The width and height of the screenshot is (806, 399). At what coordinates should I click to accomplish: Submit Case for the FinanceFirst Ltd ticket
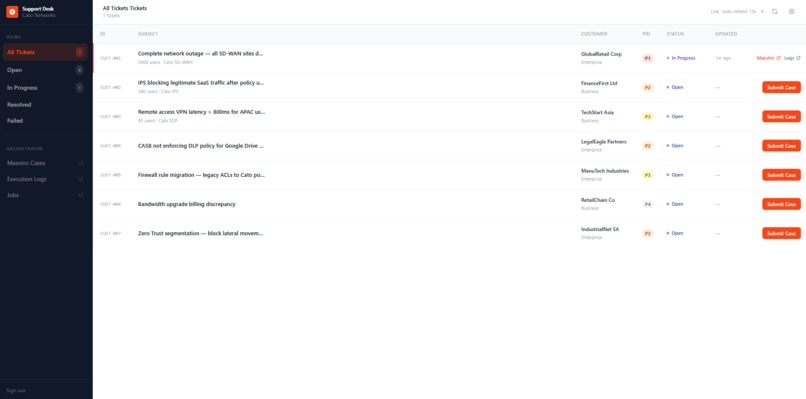(x=781, y=87)
